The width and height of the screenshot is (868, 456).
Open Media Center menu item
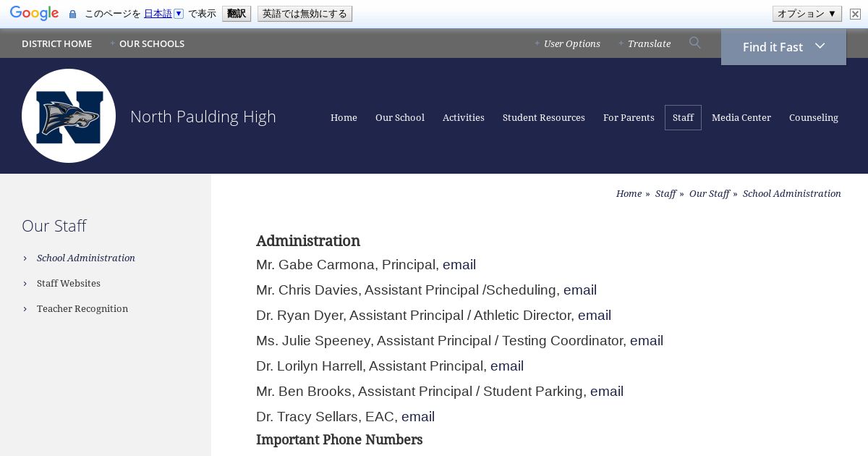pyautogui.click(x=741, y=117)
